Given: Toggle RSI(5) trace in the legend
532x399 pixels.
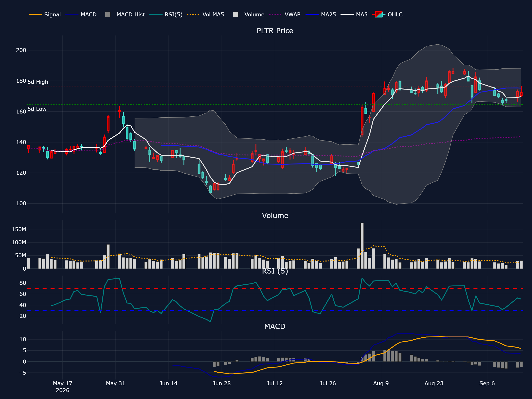Looking at the screenshot, I should (x=166, y=14).
